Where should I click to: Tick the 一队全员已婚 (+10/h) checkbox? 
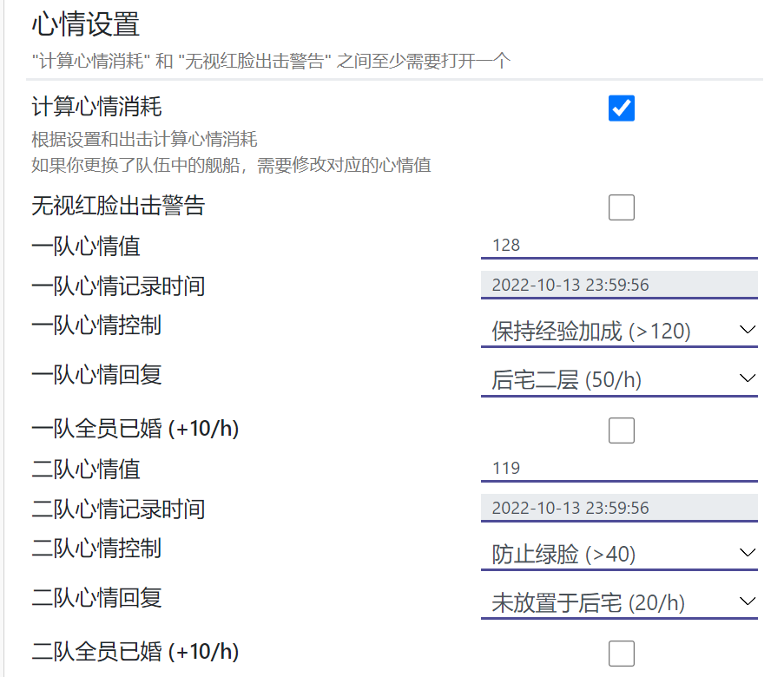(622, 431)
